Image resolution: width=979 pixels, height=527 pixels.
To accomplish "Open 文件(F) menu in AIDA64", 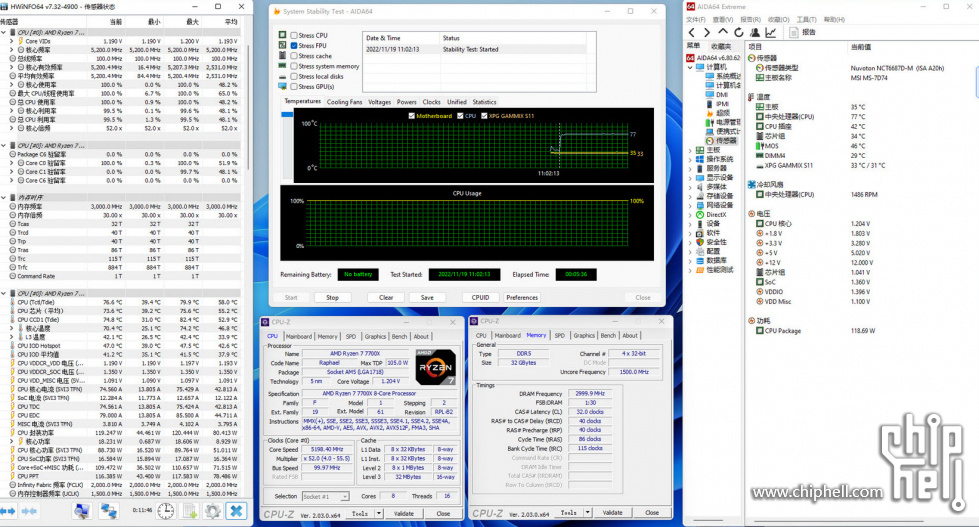I will 697,19.
